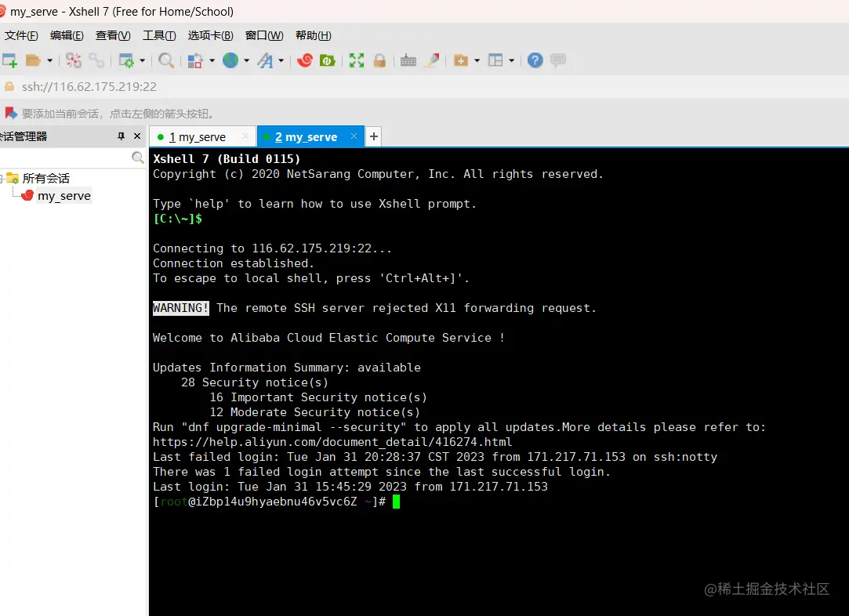This screenshot has width=849, height=616.
Task: Click the speech bubble feedback icon
Action: pos(558,60)
